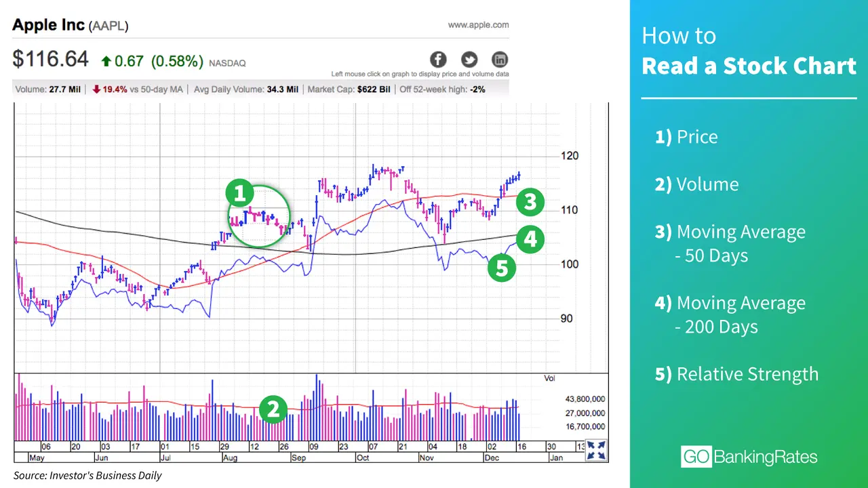Click the Market Cap: $622 Bil stat

[x=349, y=89]
